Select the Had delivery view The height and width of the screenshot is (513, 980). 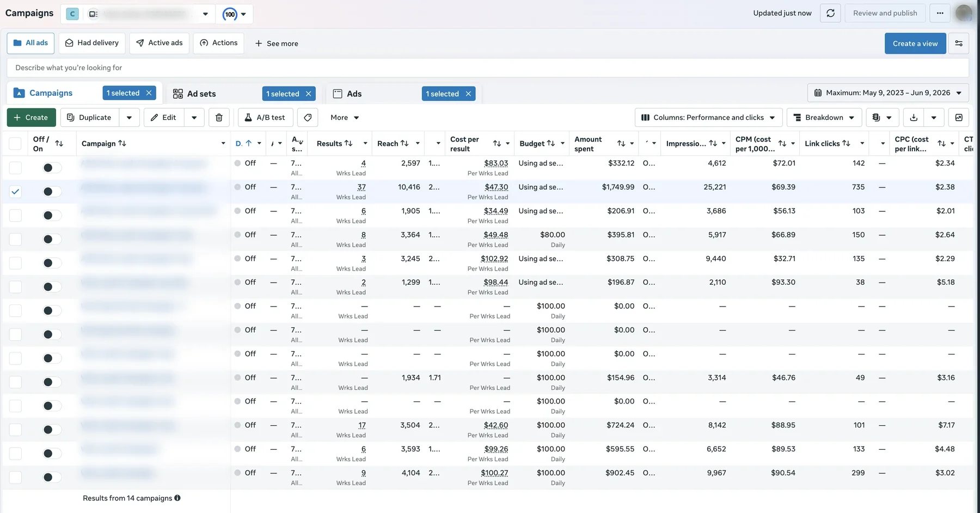pyautogui.click(x=92, y=43)
